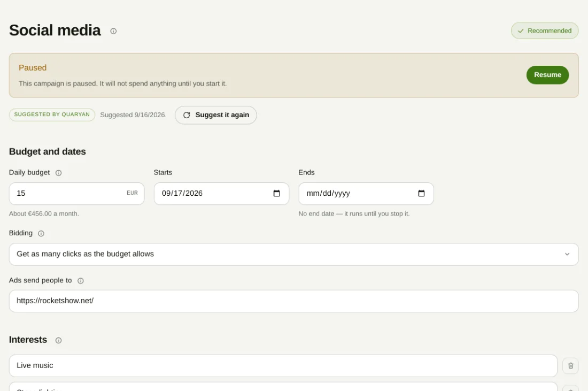This screenshot has width=588, height=391.
Task: Click the Starts date field
Action: point(221,194)
